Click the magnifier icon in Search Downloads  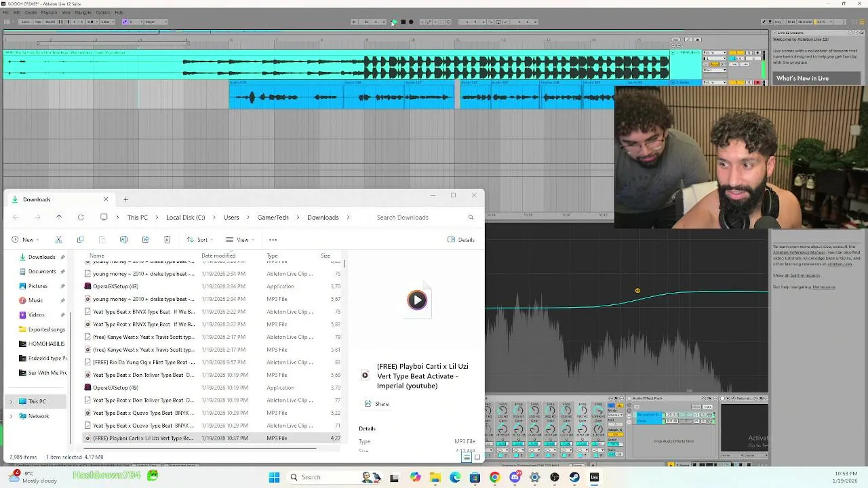point(471,218)
